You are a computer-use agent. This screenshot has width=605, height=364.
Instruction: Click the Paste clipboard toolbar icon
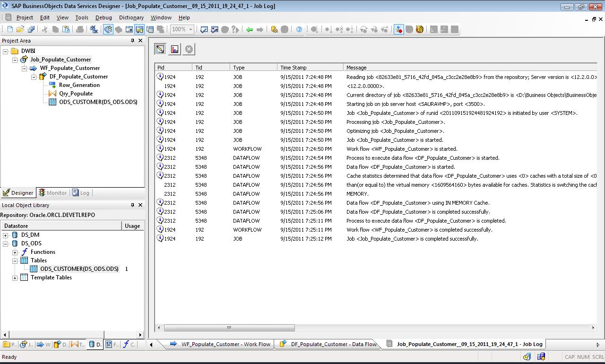click(x=66, y=29)
